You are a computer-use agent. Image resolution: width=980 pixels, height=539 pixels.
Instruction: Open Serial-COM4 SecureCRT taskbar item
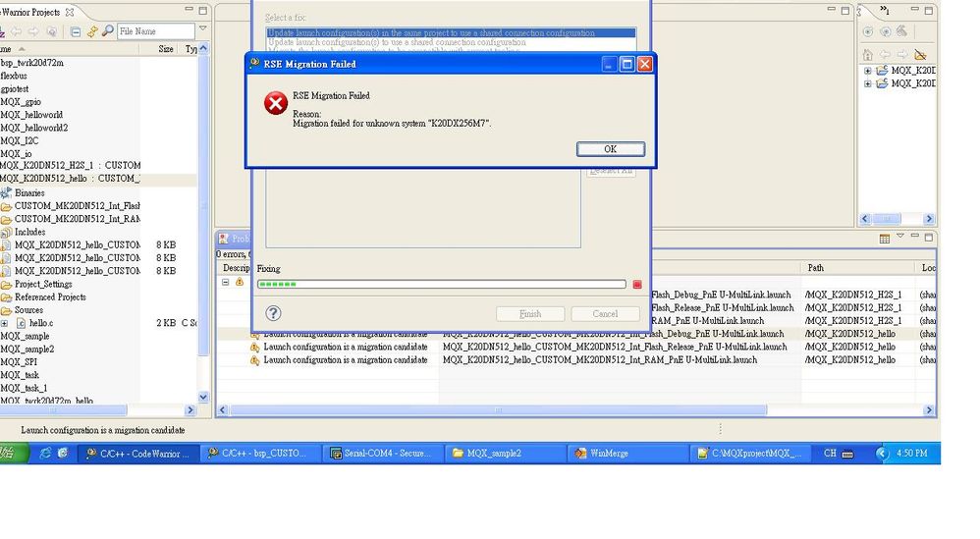[x=384, y=454]
